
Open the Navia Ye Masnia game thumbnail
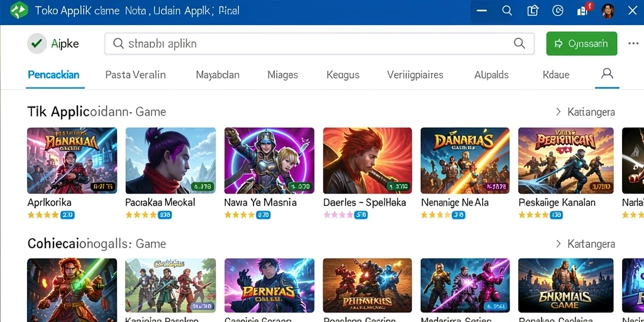click(269, 160)
